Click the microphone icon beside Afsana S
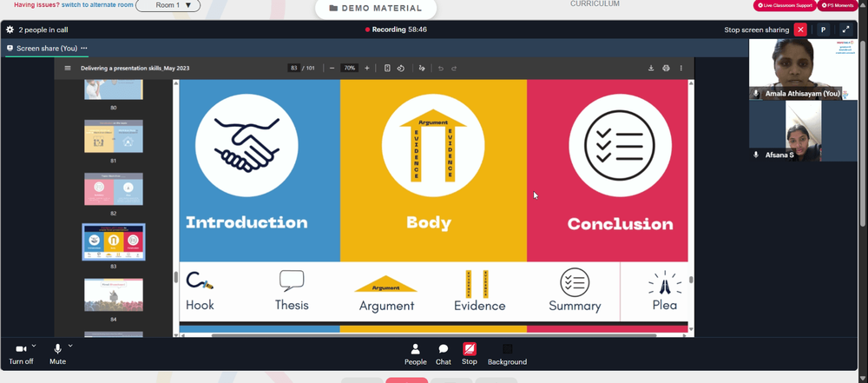 (756, 155)
